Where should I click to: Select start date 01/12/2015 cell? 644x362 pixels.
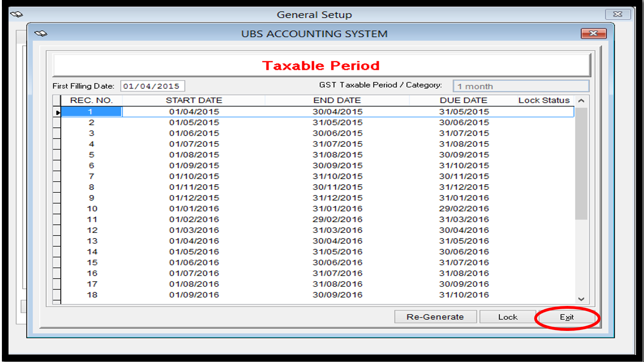tap(194, 198)
